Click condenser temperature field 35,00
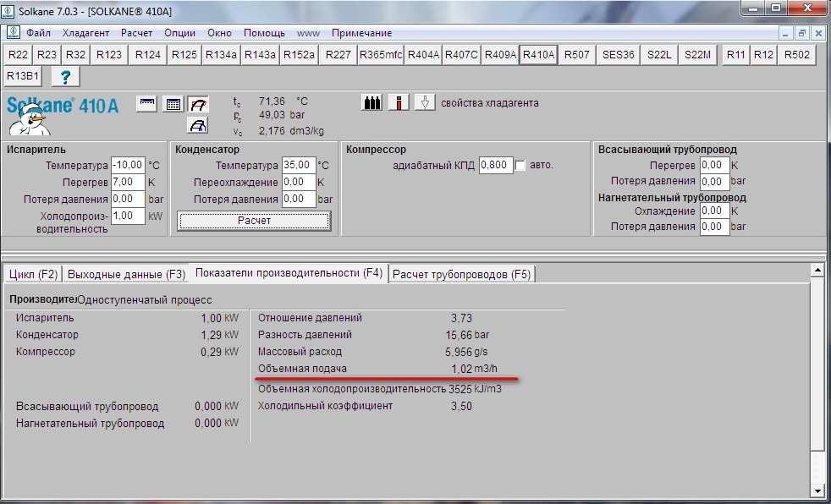The height and width of the screenshot is (504, 831). 299,165
